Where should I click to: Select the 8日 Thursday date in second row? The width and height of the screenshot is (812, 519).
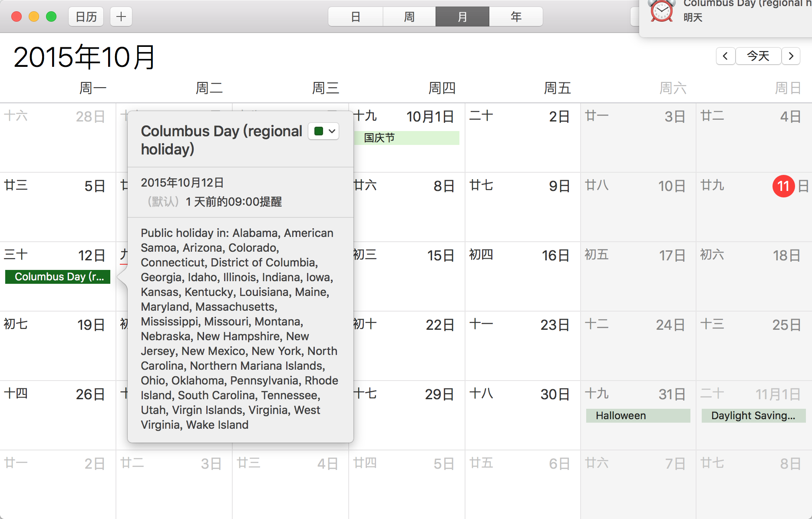pos(444,186)
